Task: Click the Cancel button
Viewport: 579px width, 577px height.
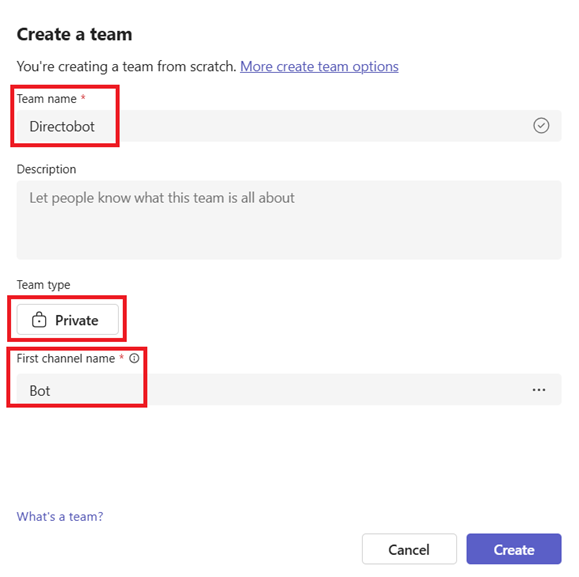Action: (409, 549)
